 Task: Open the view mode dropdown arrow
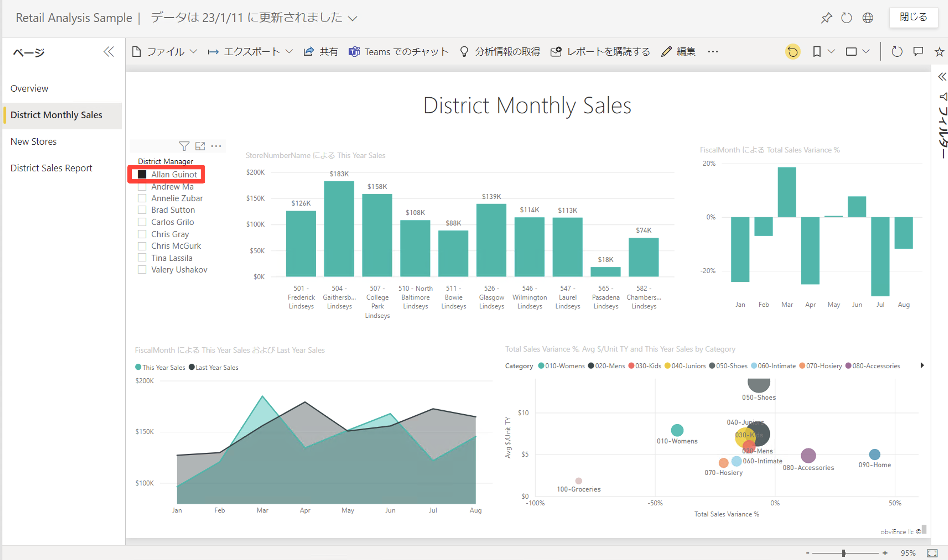coord(866,51)
